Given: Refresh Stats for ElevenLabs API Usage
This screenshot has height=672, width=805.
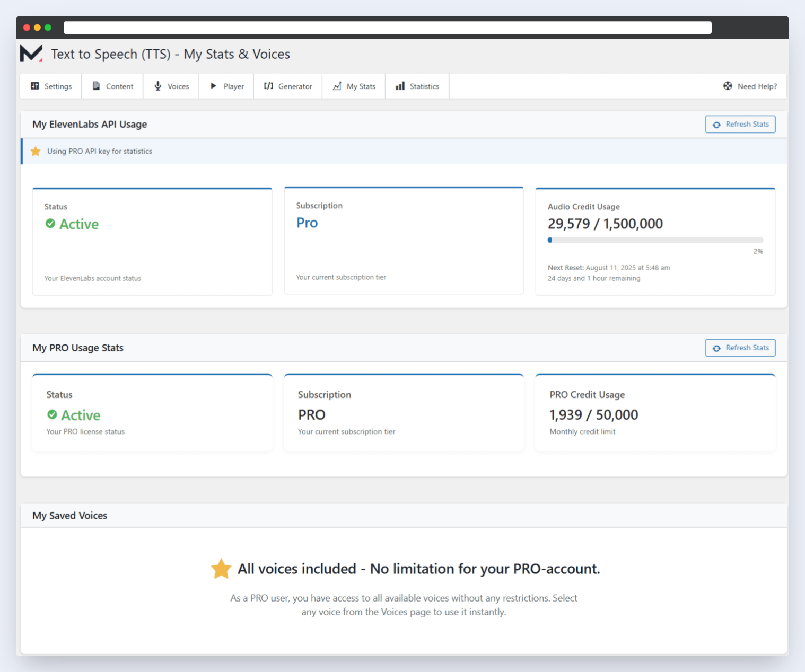Looking at the screenshot, I should pyautogui.click(x=740, y=124).
